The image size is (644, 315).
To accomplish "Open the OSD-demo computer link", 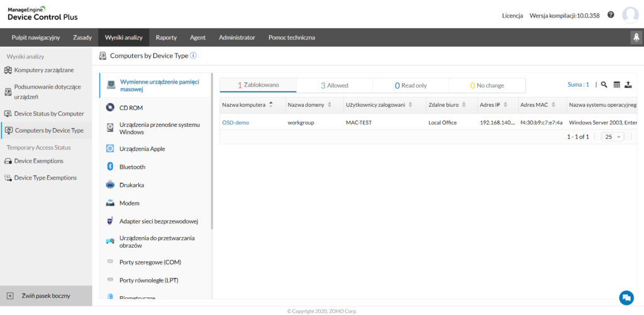I will point(235,123).
